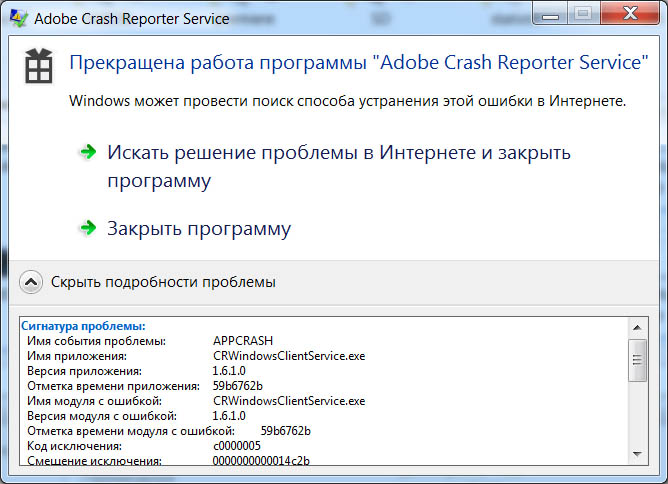Click the 'Сигнатура проблемы:' heading

coord(84,326)
